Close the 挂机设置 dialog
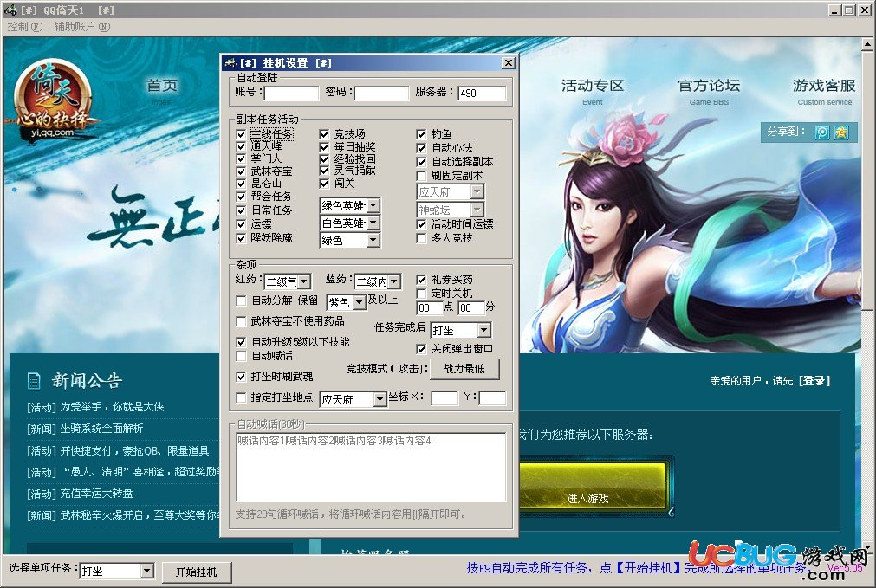876x588 pixels. click(x=508, y=62)
